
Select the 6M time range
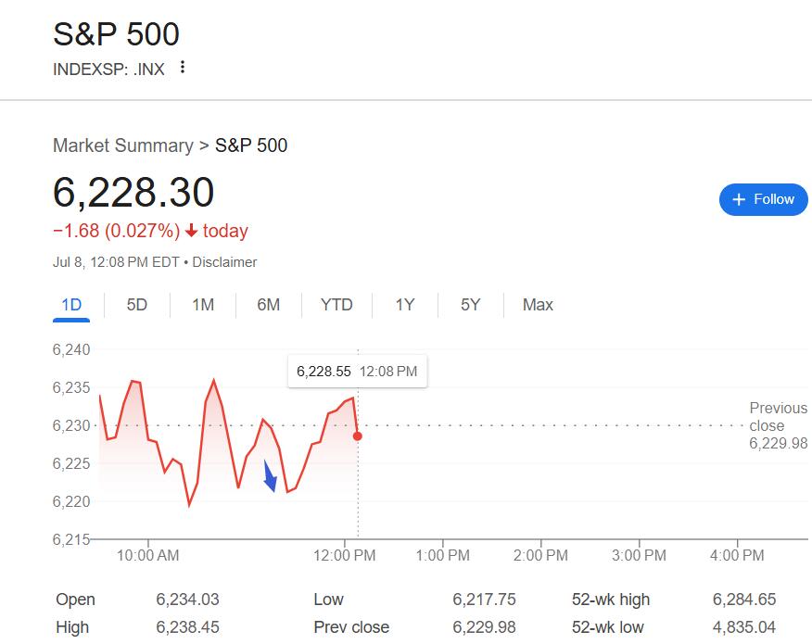coord(268,305)
